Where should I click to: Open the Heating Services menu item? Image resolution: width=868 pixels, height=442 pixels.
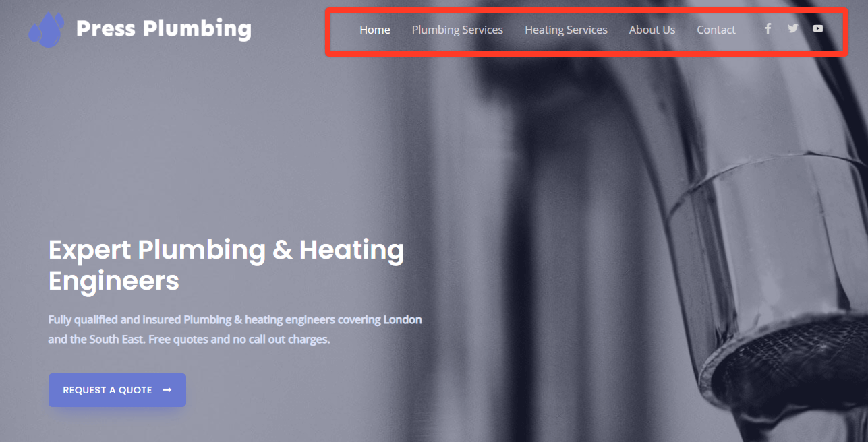(x=566, y=30)
